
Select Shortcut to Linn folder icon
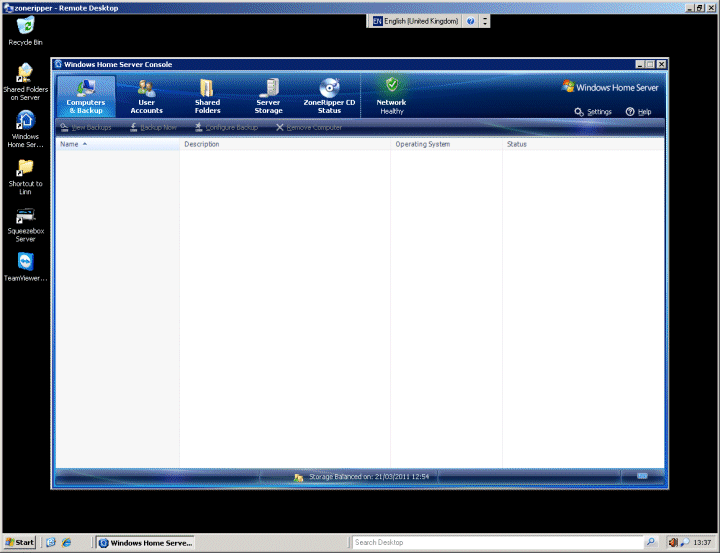point(25,177)
